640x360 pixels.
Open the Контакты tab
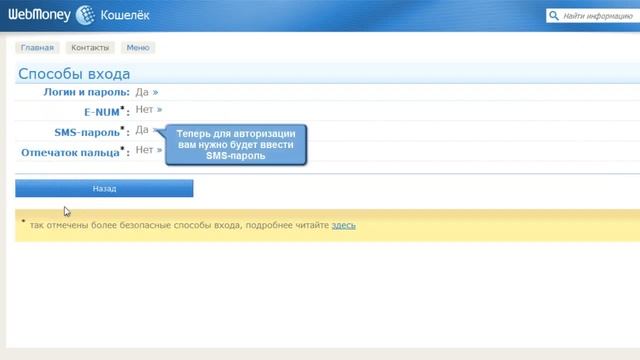click(x=90, y=48)
